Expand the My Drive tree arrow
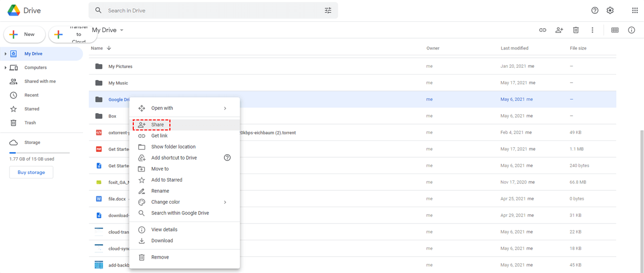This screenshot has height=273, width=644. point(5,53)
